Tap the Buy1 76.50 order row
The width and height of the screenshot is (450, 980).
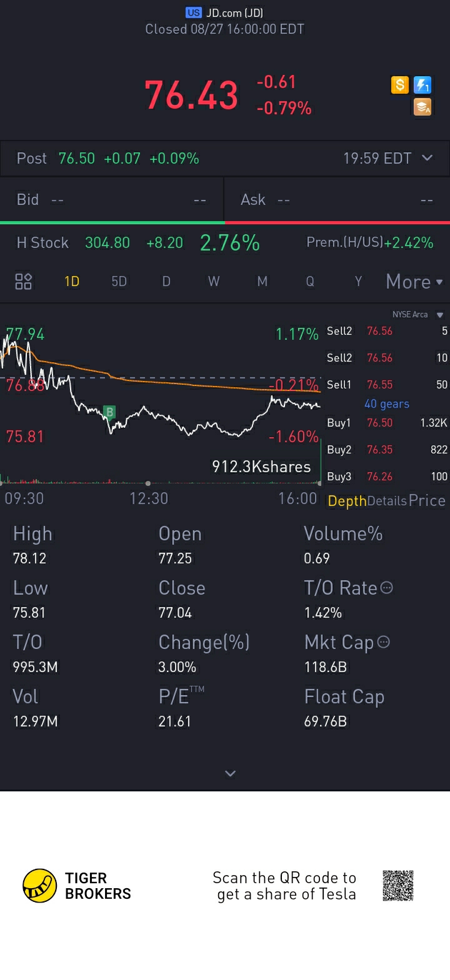click(387, 423)
